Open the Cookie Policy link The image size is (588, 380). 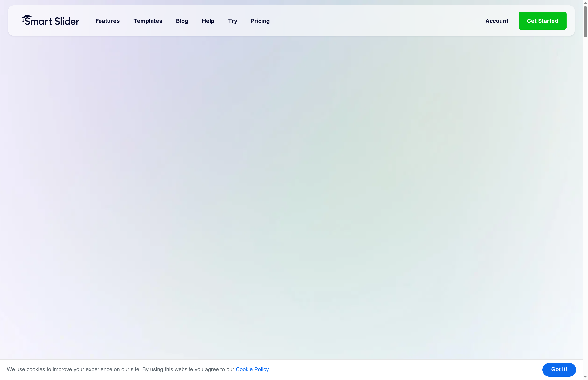click(x=252, y=369)
